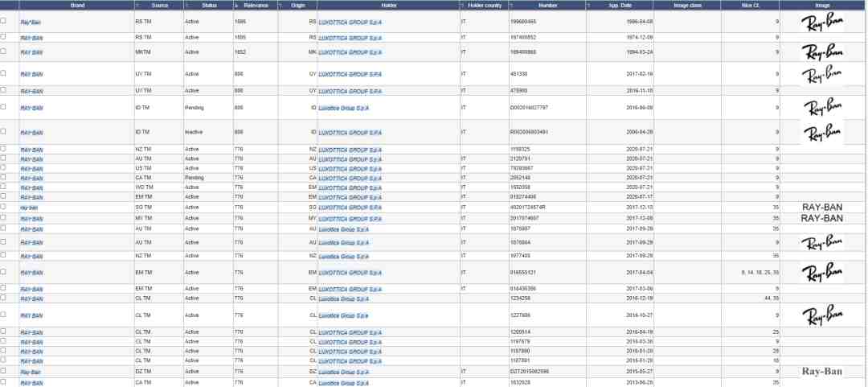Open the Ray-Ban logo image in the MK TM row
Image resolution: width=868 pixels, height=387 pixels.
[x=822, y=52]
